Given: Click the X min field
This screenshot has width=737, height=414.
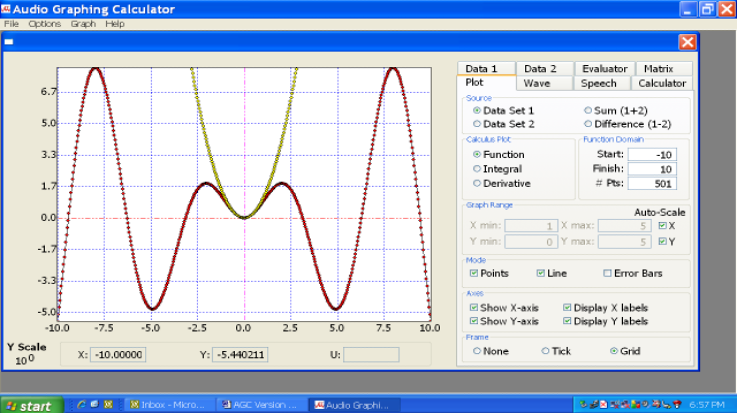Looking at the screenshot, I should coord(531,226).
